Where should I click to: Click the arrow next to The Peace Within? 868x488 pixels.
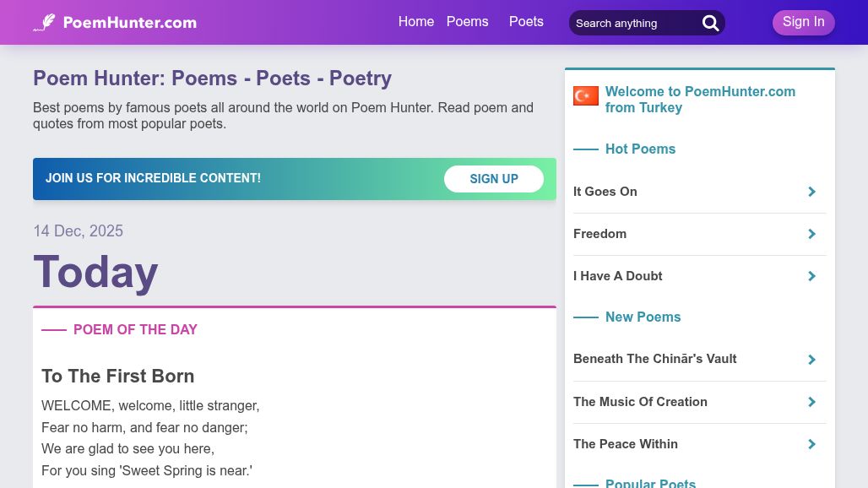(x=811, y=444)
